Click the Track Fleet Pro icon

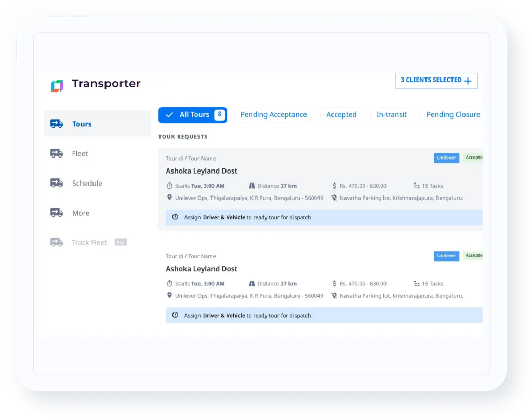(x=57, y=242)
